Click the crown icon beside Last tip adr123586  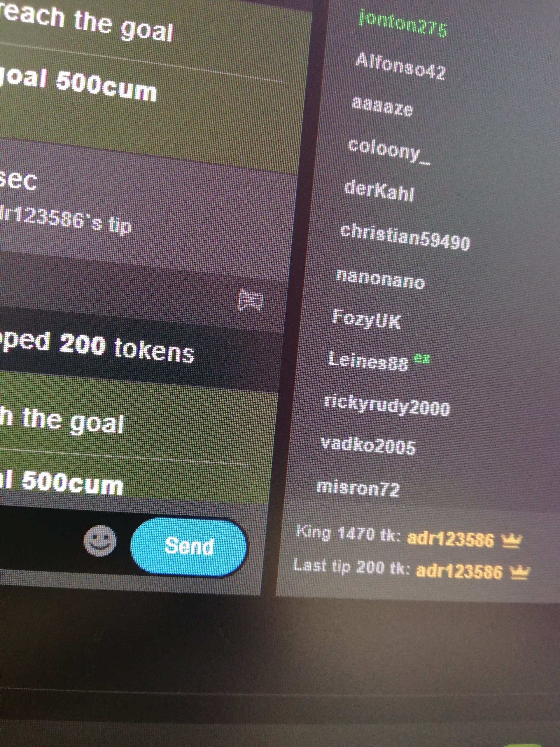pos(520,573)
